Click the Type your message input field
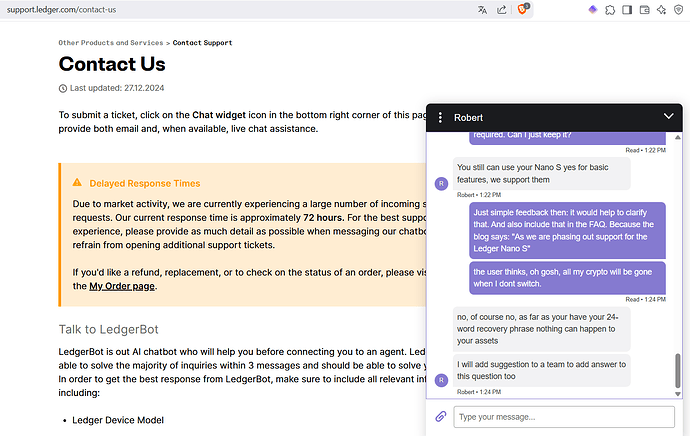690x436 pixels. 564,417
